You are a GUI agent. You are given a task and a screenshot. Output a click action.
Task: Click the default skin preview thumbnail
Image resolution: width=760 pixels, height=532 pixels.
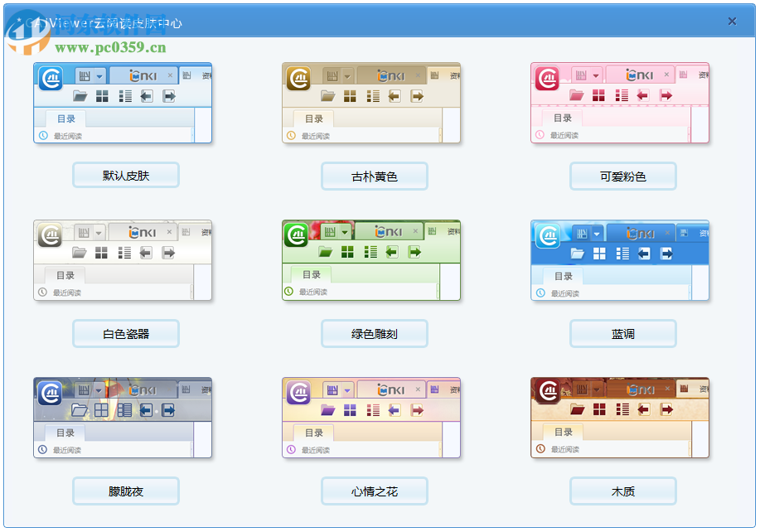click(x=122, y=103)
